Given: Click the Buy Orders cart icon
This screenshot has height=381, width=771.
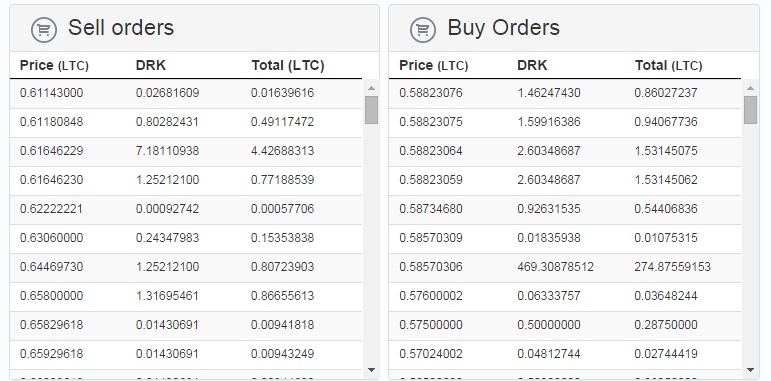Looking at the screenshot, I should pos(423,30).
